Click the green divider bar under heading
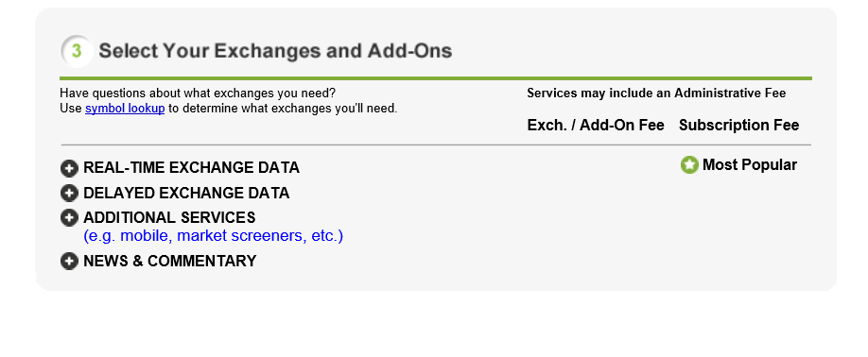The image size is (868, 357). [x=436, y=78]
